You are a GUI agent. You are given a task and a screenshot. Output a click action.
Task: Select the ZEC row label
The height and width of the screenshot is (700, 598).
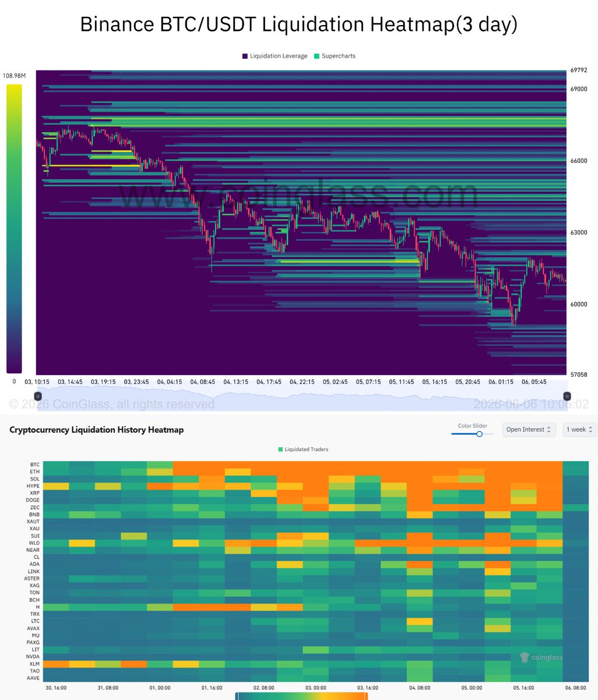[35, 508]
